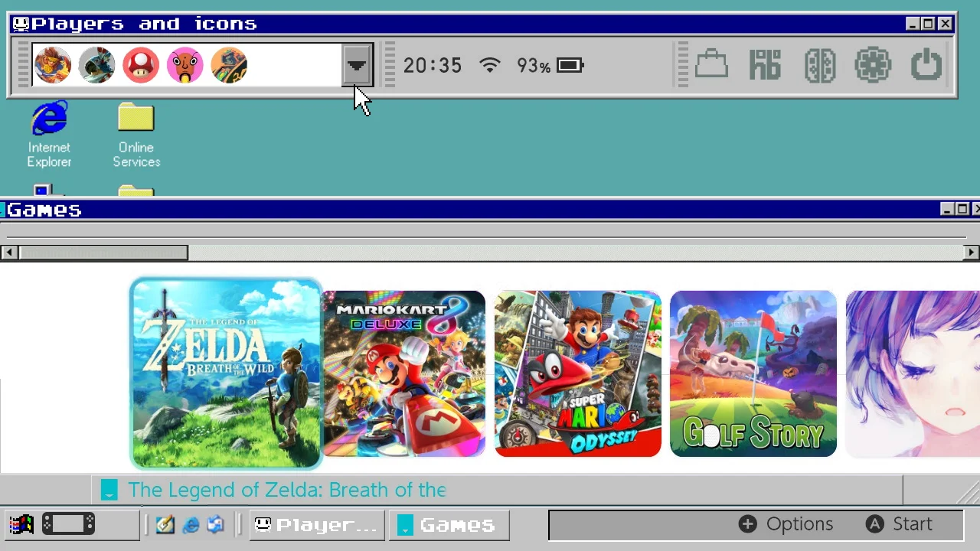
Task: Click the Legend of Zelda title text
Action: click(x=287, y=490)
